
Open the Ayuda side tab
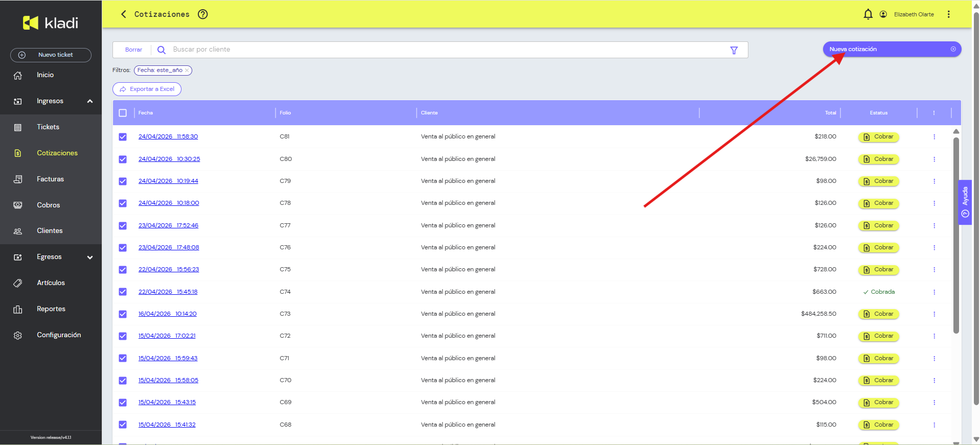(965, 202)
